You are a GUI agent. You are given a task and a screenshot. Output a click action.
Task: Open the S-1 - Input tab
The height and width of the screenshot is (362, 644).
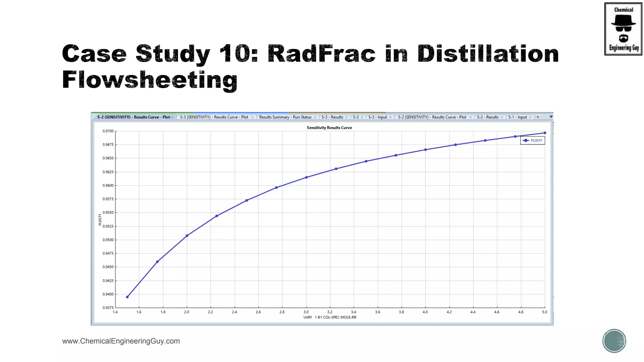(517, 117)
